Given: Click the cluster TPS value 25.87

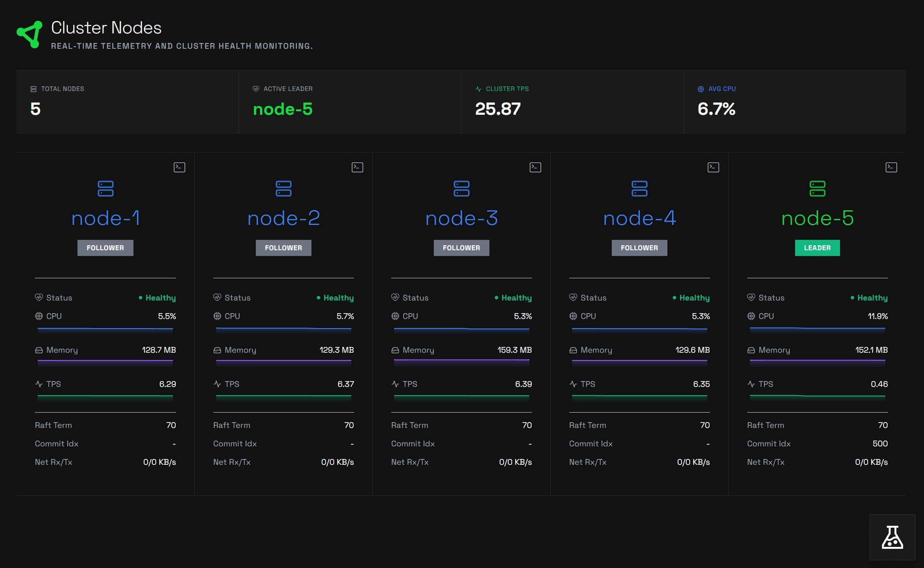Looking at the screenshot, I should click(x=498, y=109).
